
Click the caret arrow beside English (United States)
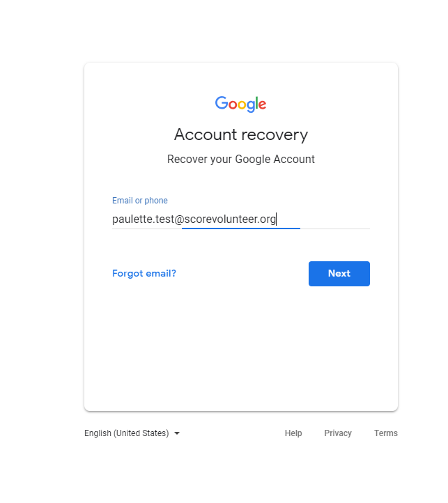(x=177, y=433)
